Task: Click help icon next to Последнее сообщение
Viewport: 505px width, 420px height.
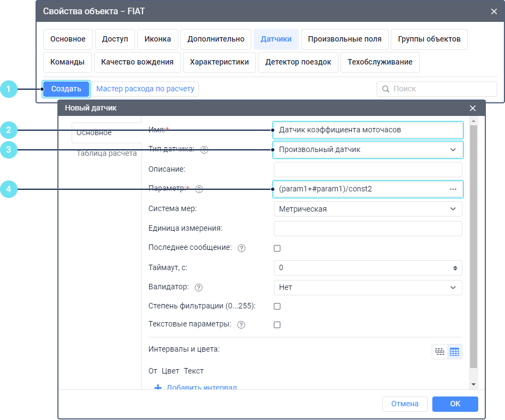Action: 241,248
